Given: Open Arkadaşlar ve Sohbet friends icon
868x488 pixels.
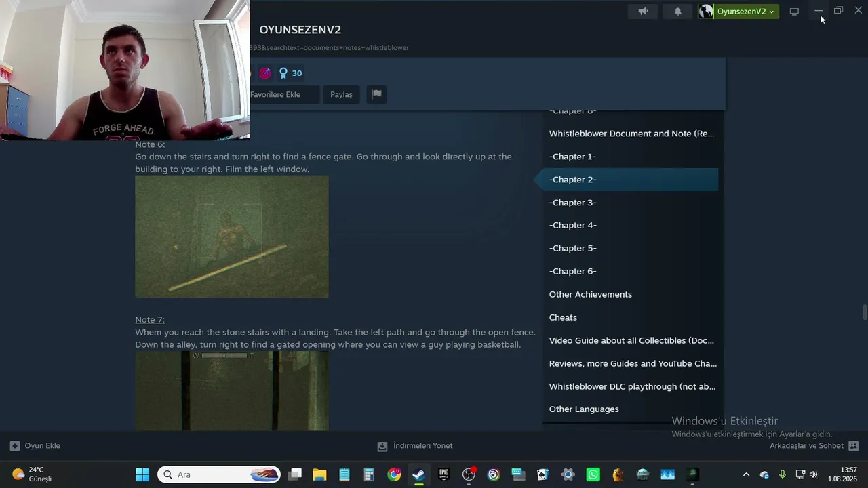Looking at the screenshot, I should [x=854, y=446].
